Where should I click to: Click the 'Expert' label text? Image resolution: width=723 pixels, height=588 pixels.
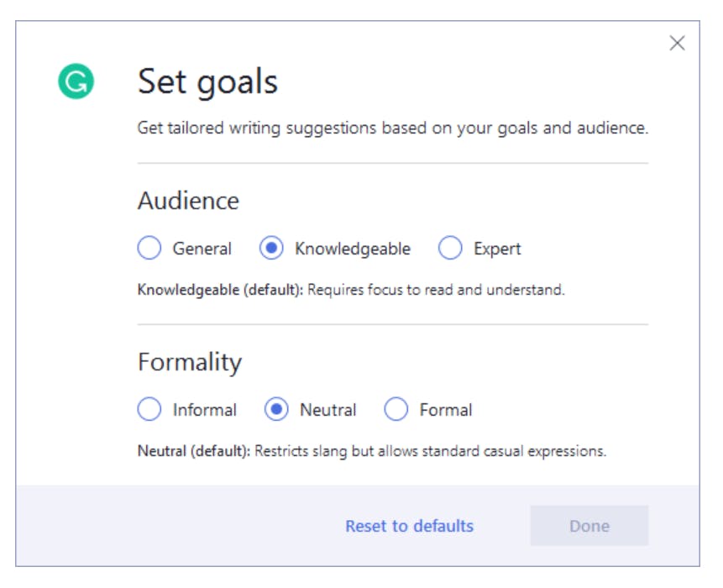(497, 249)
